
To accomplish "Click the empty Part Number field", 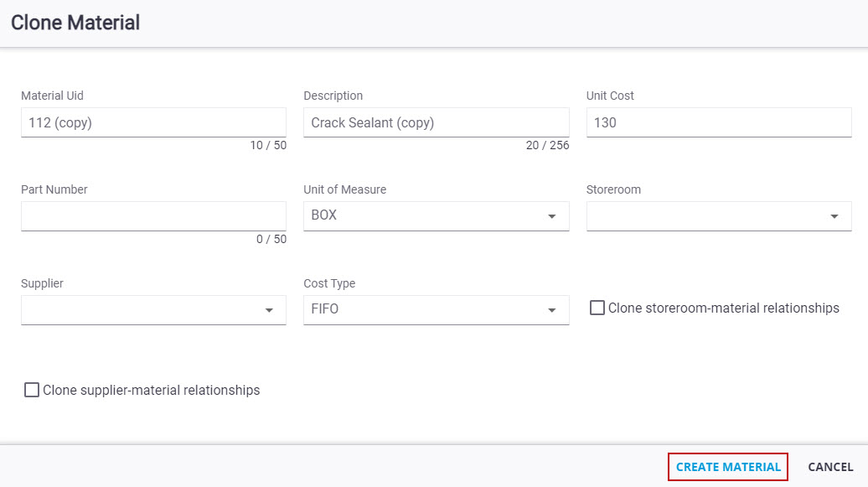I will 153,215.
